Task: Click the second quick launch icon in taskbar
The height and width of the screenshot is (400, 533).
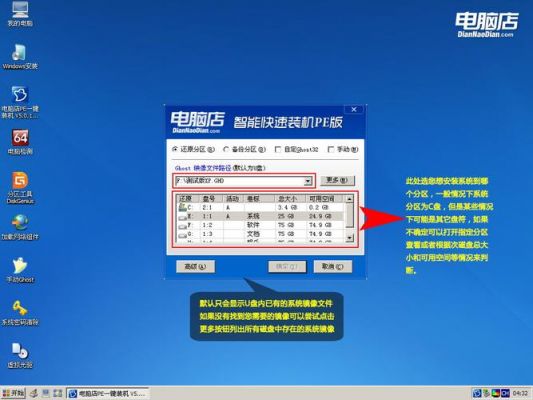Action: pyautogui.click(x=46, y=394)
